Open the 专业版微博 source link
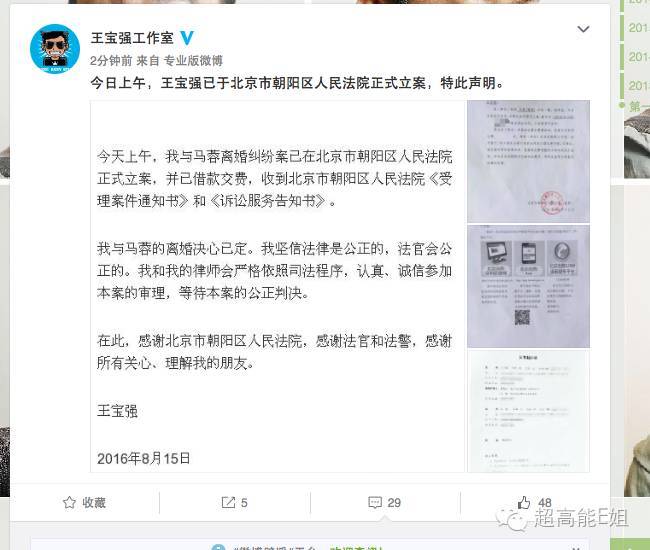Viewport: 650px width, 550px height. 193,61
